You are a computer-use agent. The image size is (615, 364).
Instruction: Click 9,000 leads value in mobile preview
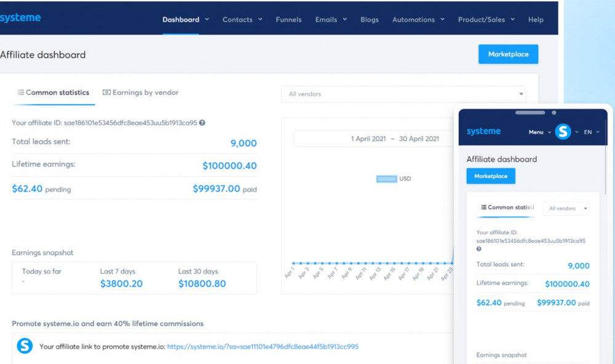point(579,266)
